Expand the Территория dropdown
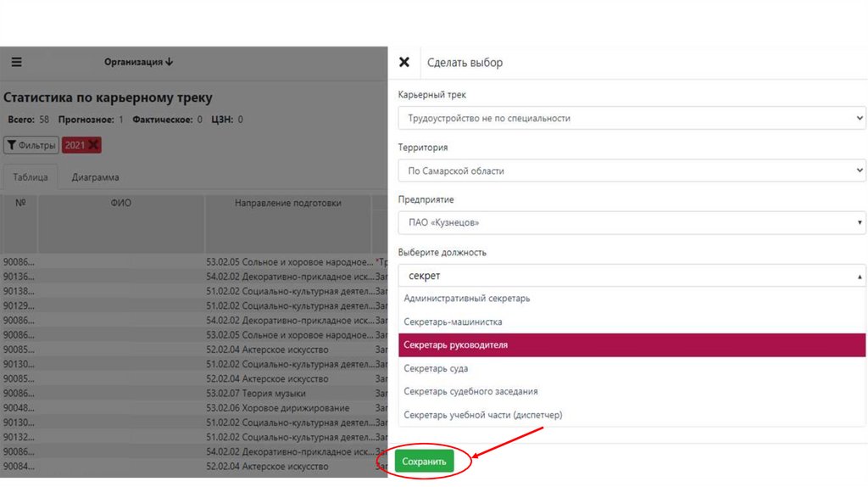The width and height of the screenshot is (868, 487). [x=632, y=171]
